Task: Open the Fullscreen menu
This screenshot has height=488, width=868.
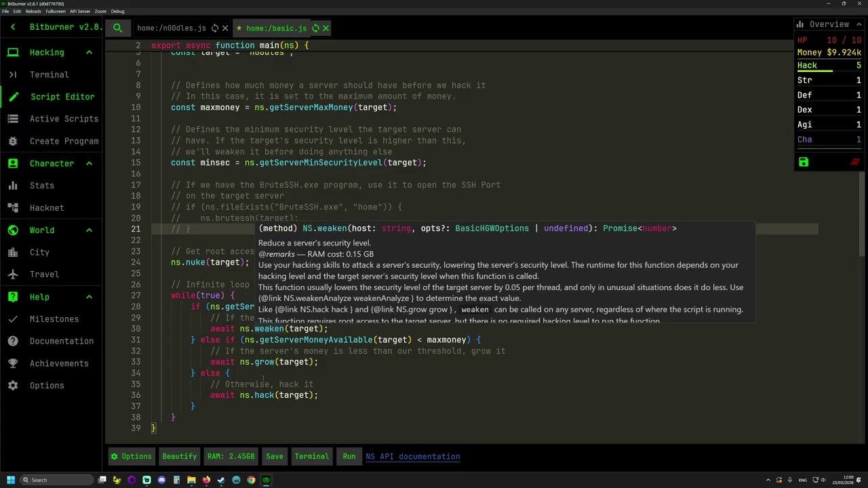Action: [56, 12]
